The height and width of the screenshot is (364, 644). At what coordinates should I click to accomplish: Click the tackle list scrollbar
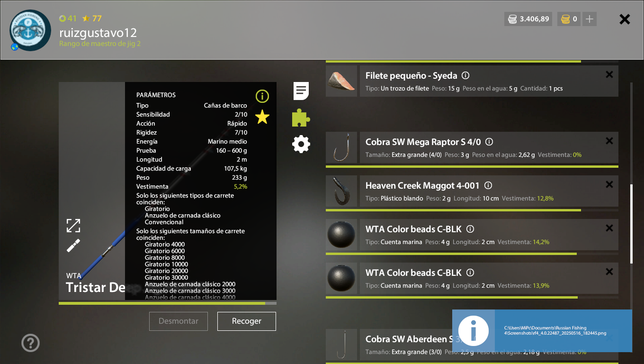point(631,224)
